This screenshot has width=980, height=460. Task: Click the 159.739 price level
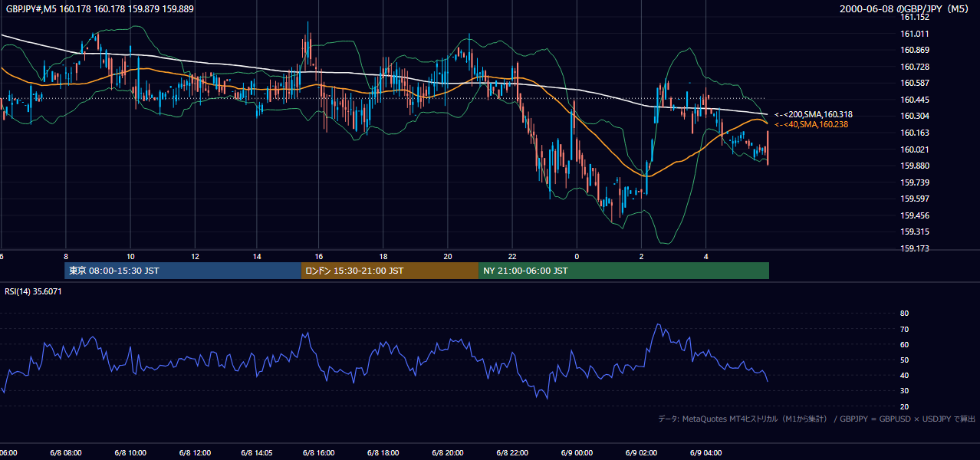coord(915,182)
